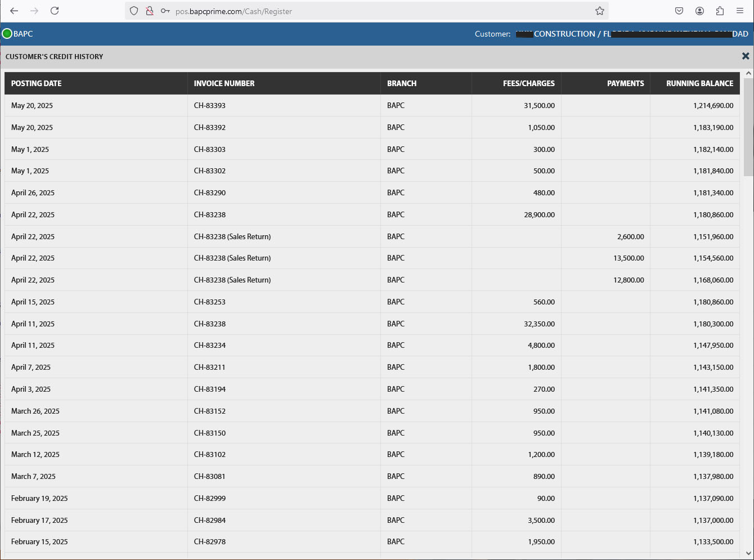Open the Firefox account icon
The height and width of the screenshot is (560, 754).
click(x=699, y=11)
